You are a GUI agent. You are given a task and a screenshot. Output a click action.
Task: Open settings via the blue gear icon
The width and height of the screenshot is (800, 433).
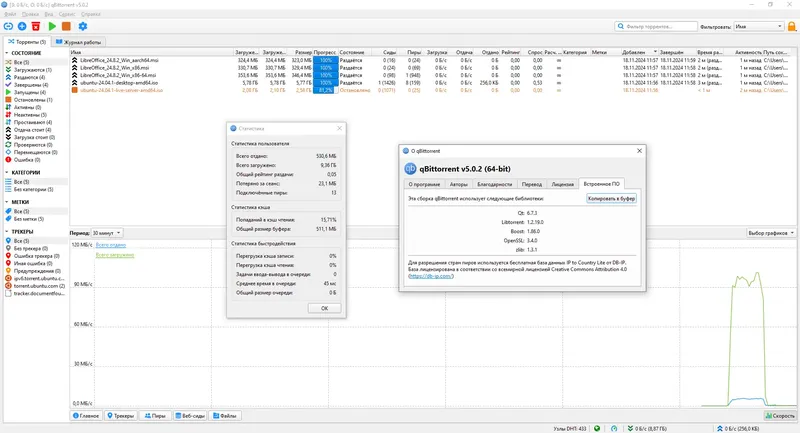coord(83,26)
